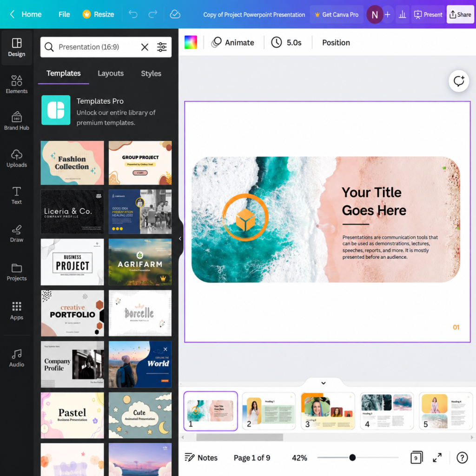Select the Draw tool
Viewport: 476px width, 476px height.
click(x=17, y=233)
